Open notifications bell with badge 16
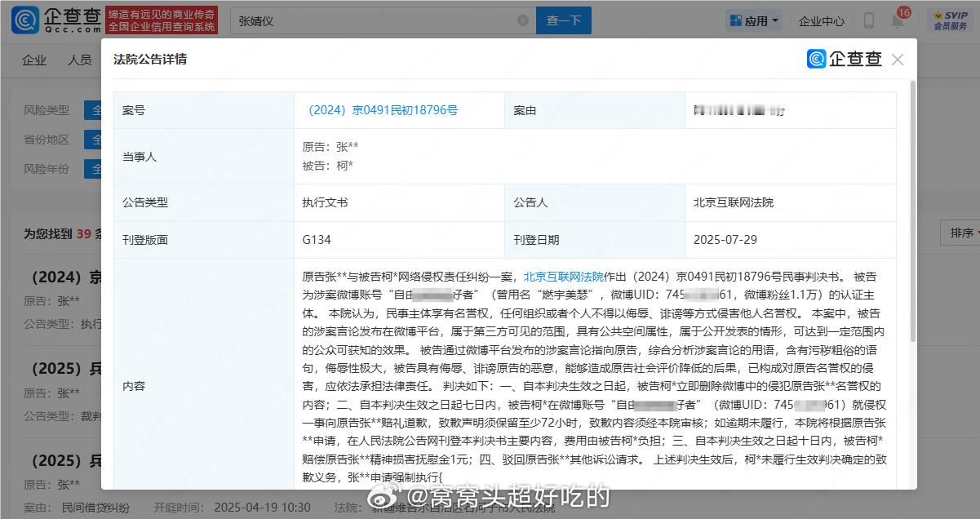This screenshot has width=980, height=519. 897,21
